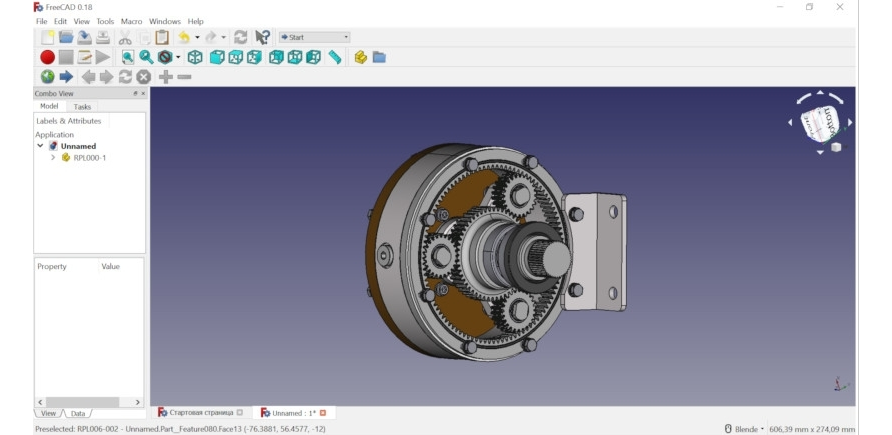Image resolution: width=892 pixels, height=435 pixels.
Task: Click the Fit all view icon
Action: 128,57
